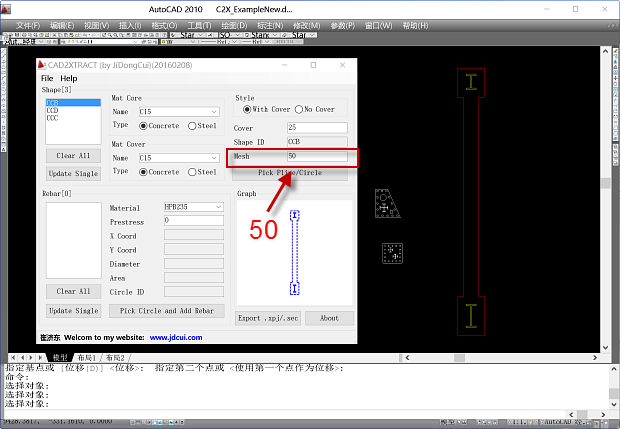
Task: Open CAD2XTRACT File menu
Action: click(x=47, y=78)
